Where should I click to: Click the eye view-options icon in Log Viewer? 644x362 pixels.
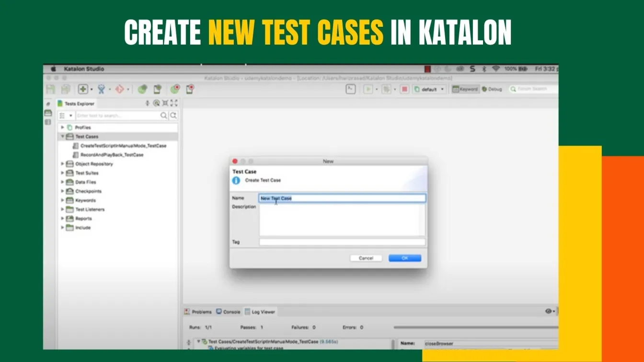click(549, 311)
